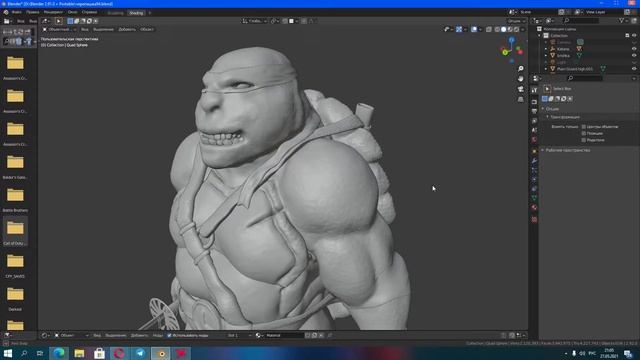Hide the Plain Guard high.001 object

click(634, 69)
